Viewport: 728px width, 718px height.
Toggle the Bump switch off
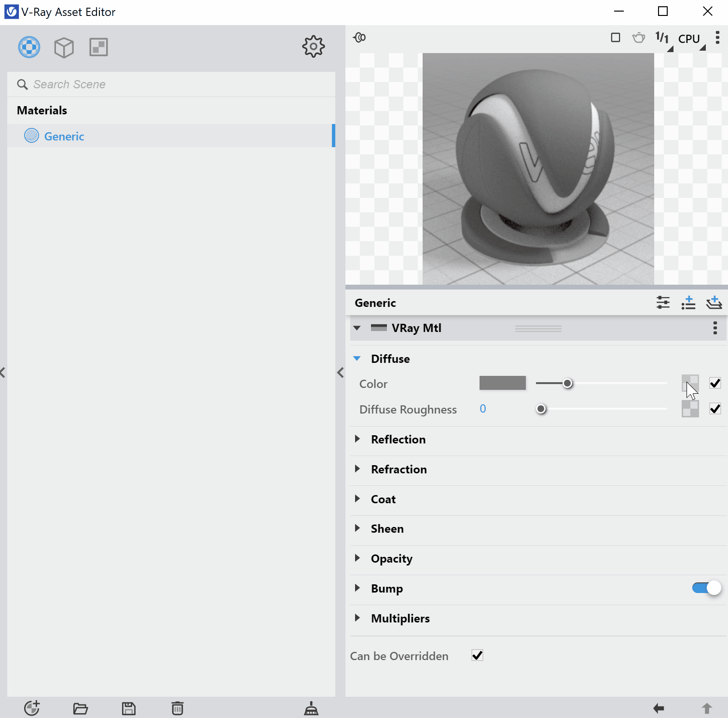(x=706, y=588)
